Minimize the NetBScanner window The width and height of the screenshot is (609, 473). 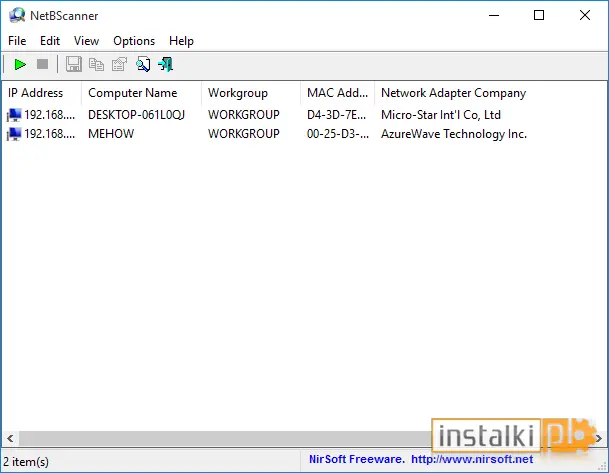(x=494, y=16)
